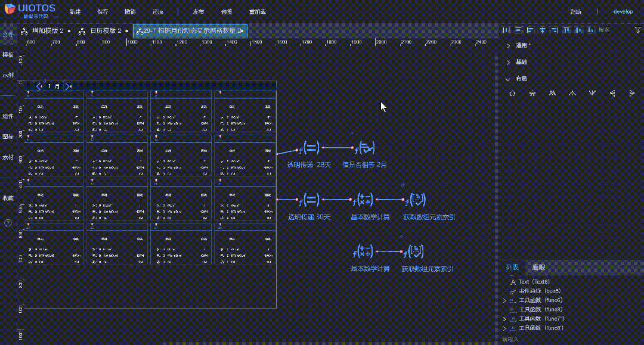The width and height of the screenshot is (644, 345).
Task: Click the align left icon
Action: (x=530, y=30)
